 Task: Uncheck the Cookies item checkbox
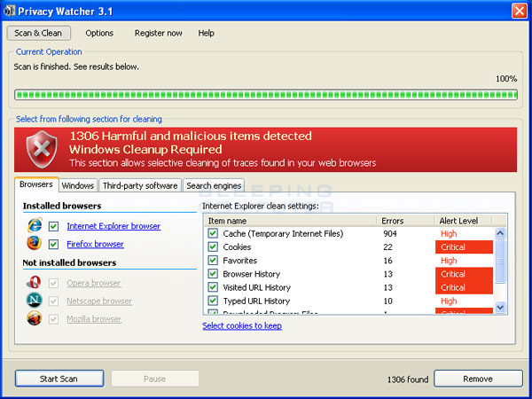213,247
